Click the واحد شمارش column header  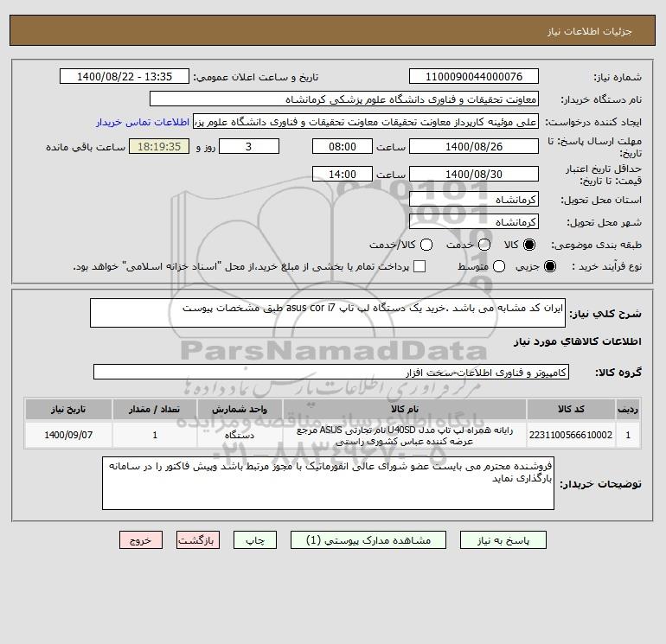240,409
